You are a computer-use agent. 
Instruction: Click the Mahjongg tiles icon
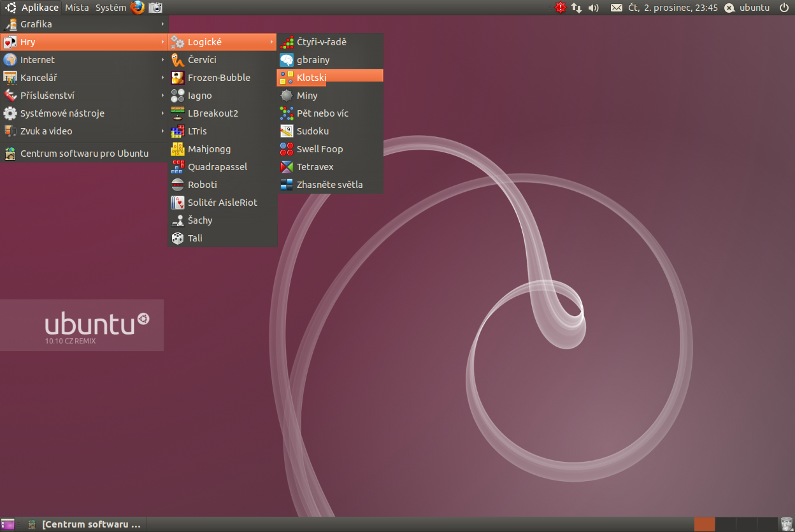coord(178,149)
